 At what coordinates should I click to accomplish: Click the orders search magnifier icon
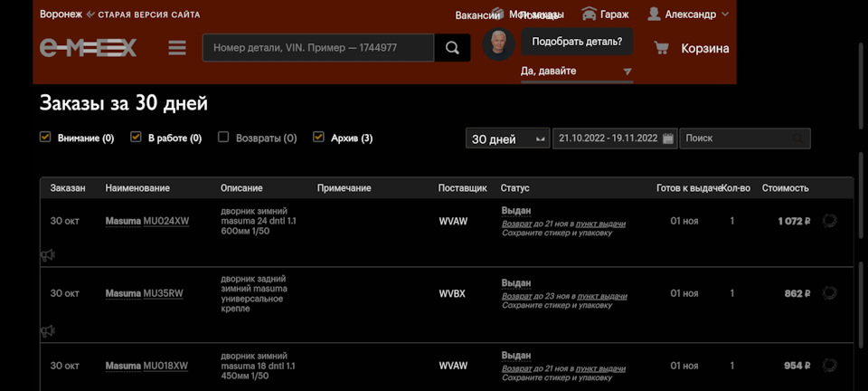797,138
